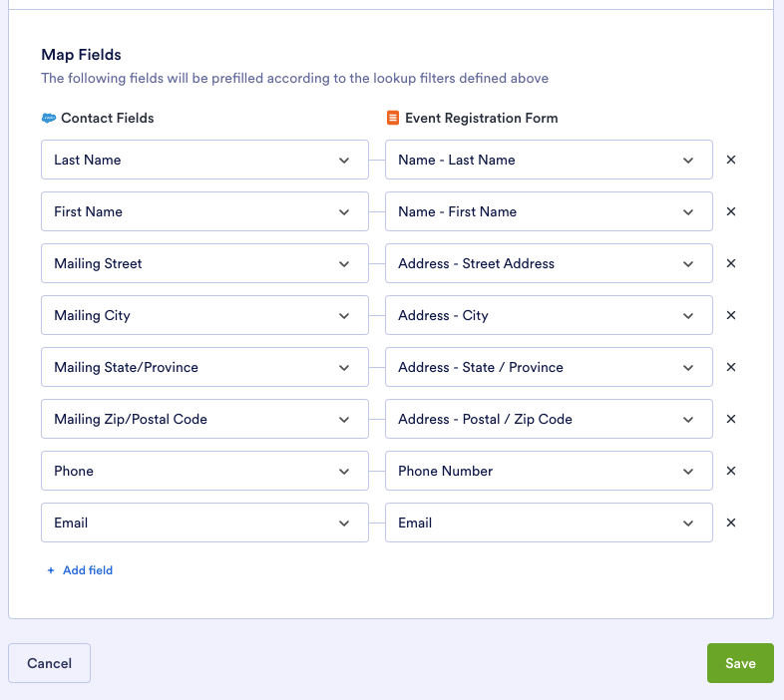Open the Last Name contact field dropdown
Viewport: 784px width, 700px height.
[x=204, y=160]
